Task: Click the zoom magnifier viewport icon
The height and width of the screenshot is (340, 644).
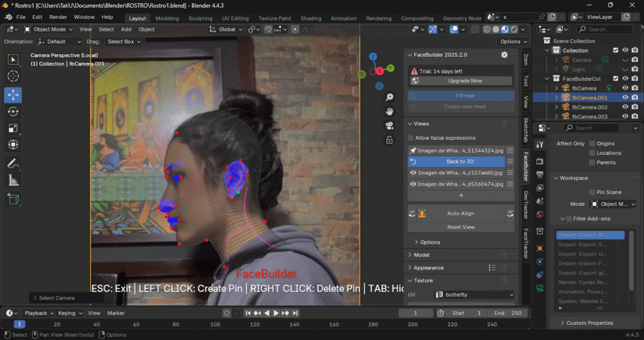Action: (390, 97)
